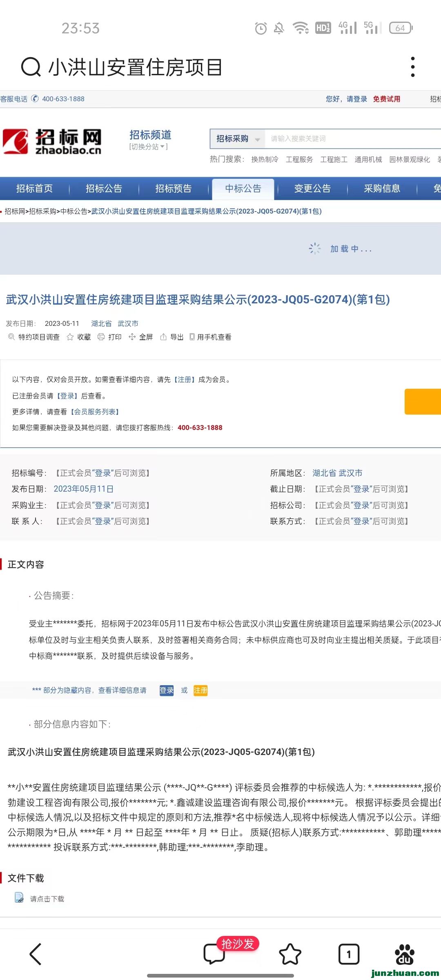
Task: Click the file download document icon
Action: (x=19, y=897)
